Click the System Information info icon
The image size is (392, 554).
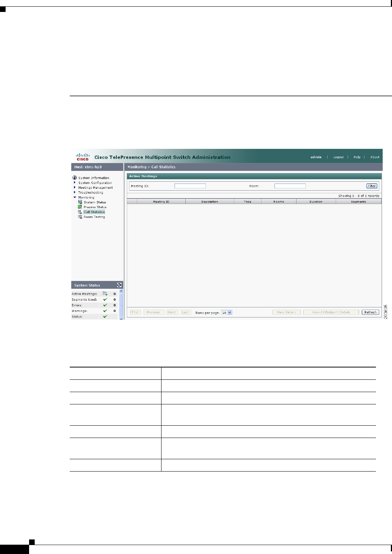point(75,178)
